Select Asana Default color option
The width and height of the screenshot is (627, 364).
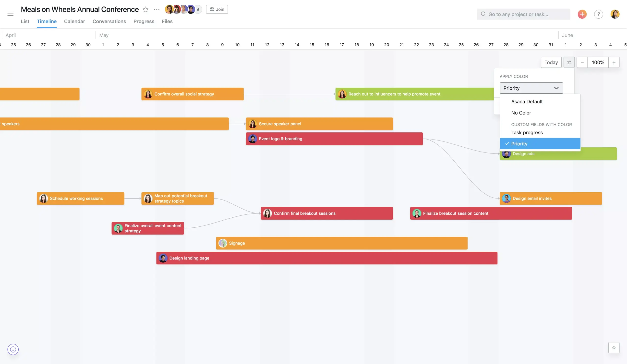(x=527, y=101)
